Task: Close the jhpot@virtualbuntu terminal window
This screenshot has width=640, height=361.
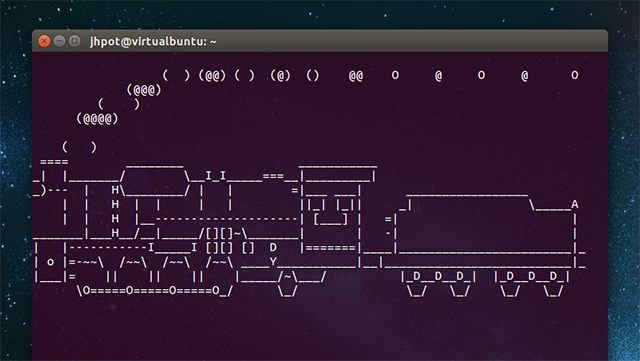Action: (x=44, y=41)
